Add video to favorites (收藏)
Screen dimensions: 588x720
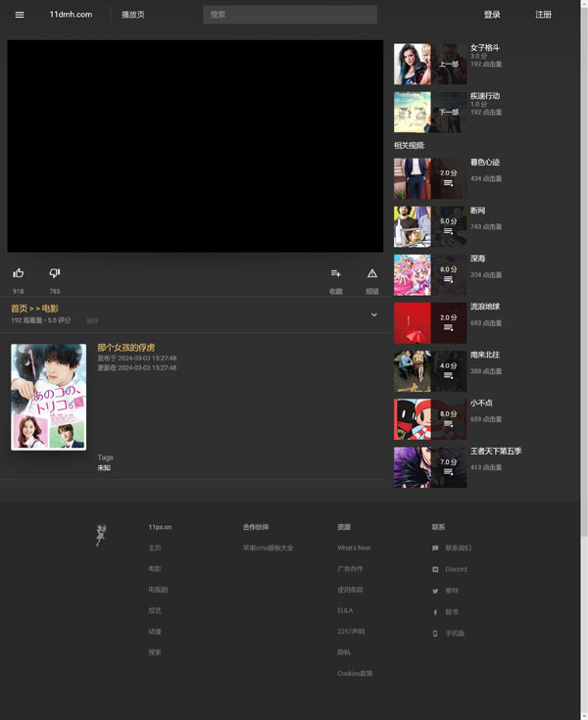(x=336, y=274)
